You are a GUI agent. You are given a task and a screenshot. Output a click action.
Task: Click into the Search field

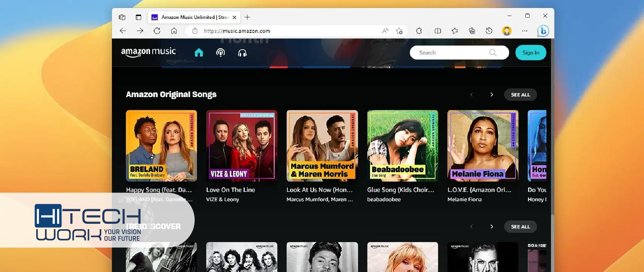coord(459,53)
